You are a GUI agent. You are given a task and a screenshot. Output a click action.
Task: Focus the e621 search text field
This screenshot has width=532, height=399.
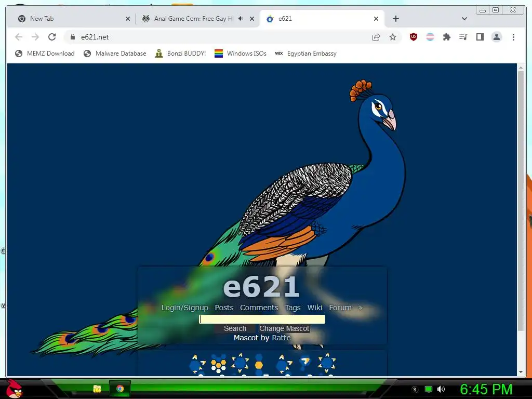[x=262, y=320]
